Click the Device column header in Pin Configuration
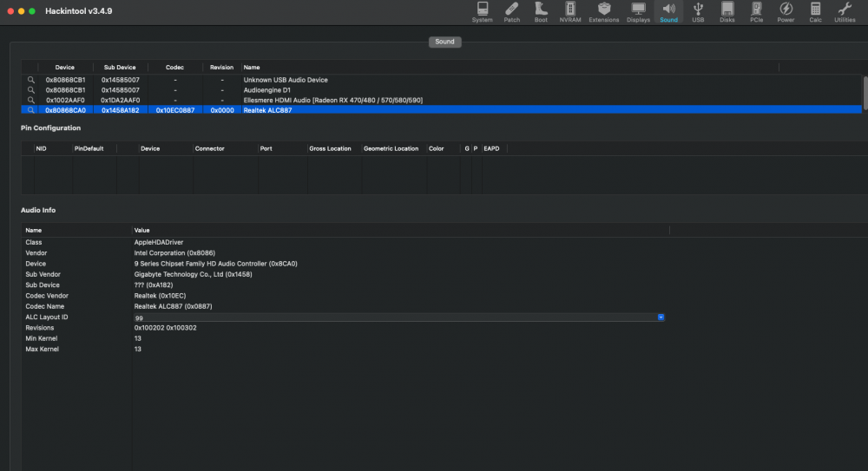The height and width of the screenshot is (471, 868). tap(150, 148)
